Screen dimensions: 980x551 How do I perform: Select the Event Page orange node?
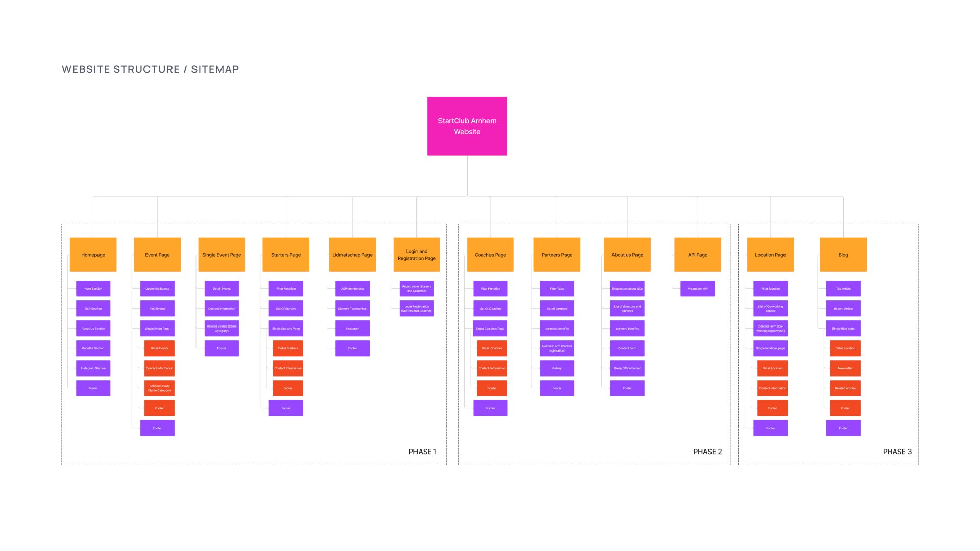(157, 255)
